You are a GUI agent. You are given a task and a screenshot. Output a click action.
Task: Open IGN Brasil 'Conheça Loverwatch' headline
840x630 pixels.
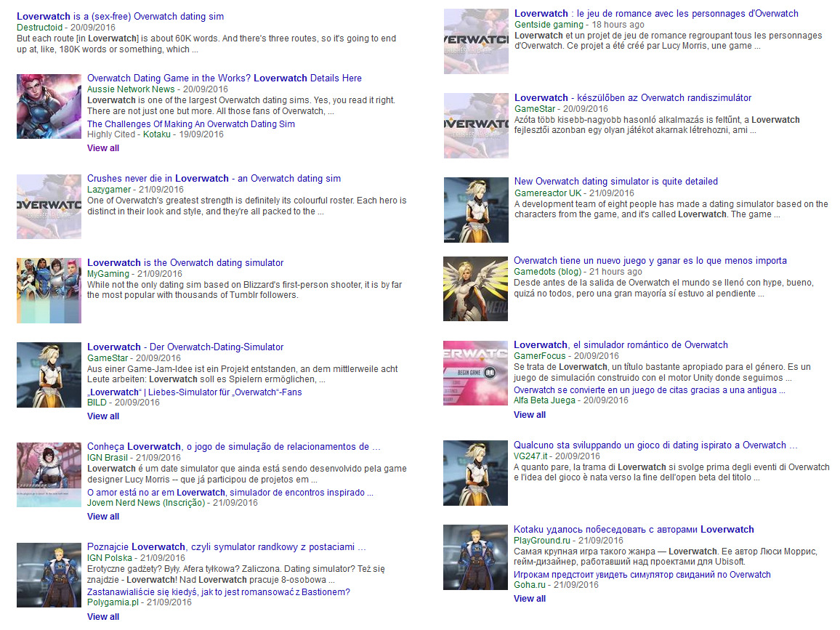coord(233,446)
